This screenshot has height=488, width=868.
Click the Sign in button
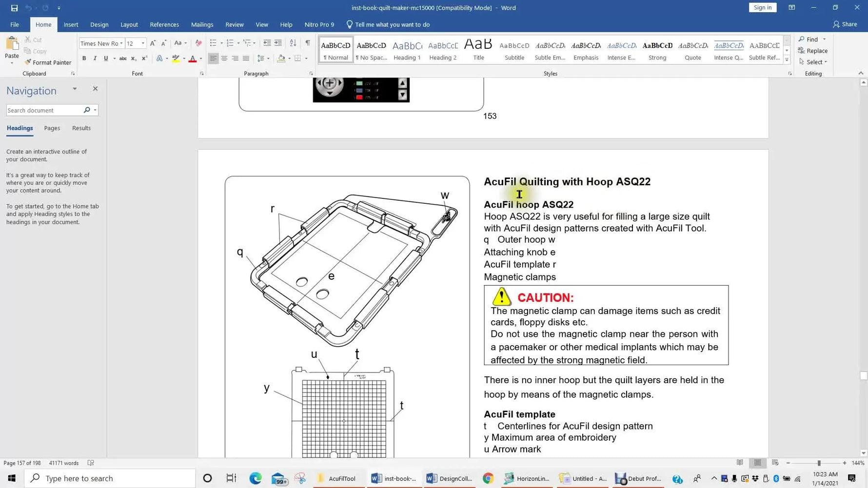point(763,7)
